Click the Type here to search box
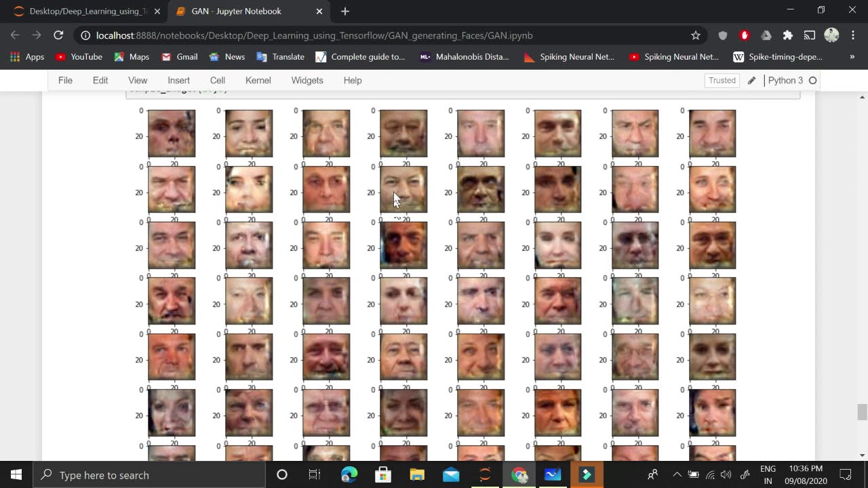868x488 pixels. pyautogui.click(x=149, y=474)
